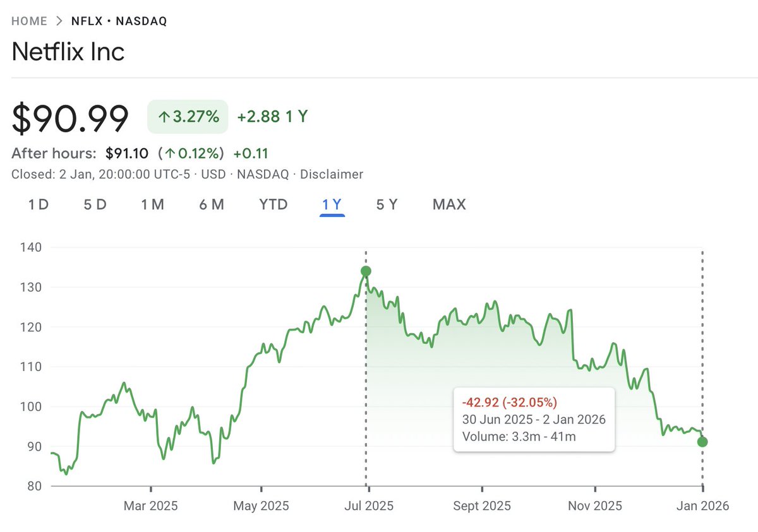The image size is (758, 532).
Task: Select the 30 Jun 2025 peak marker
Action: [x=366, y=271]
